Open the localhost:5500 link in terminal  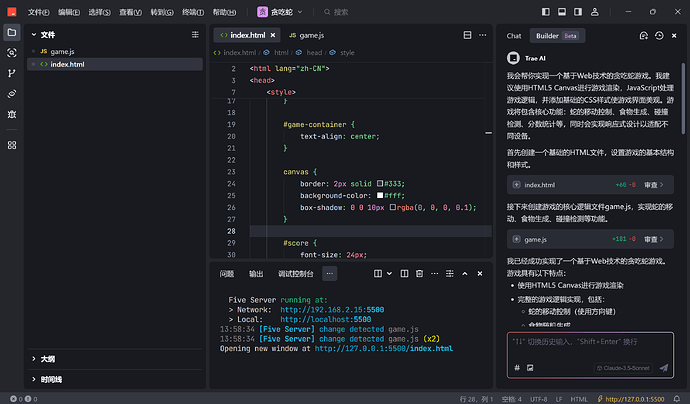[x=326, y=320]
